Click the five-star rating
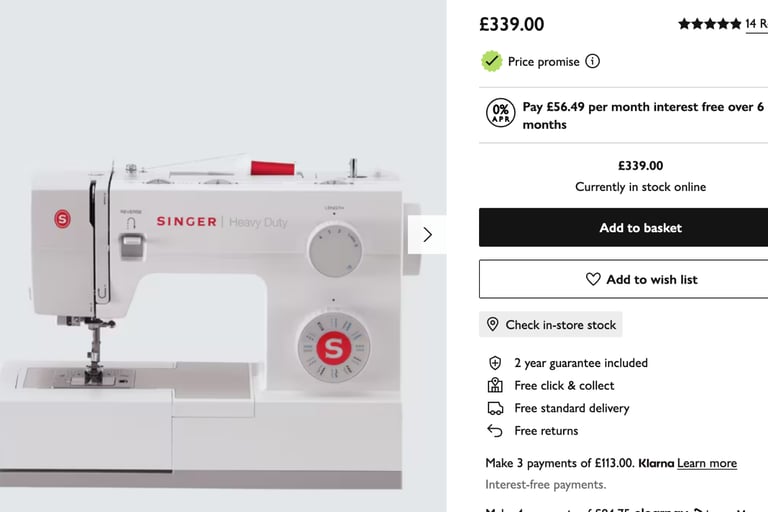 [x=709, y=24]
